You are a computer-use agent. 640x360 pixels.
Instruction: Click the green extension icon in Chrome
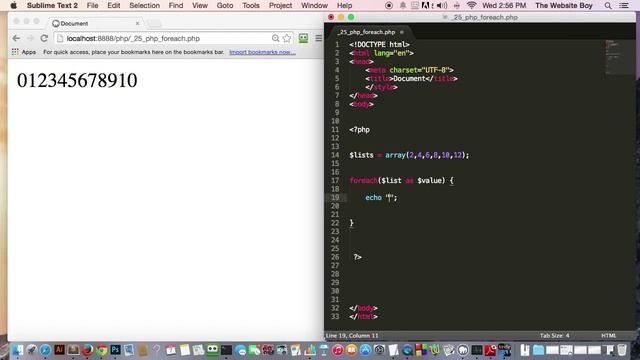[303, 38]
